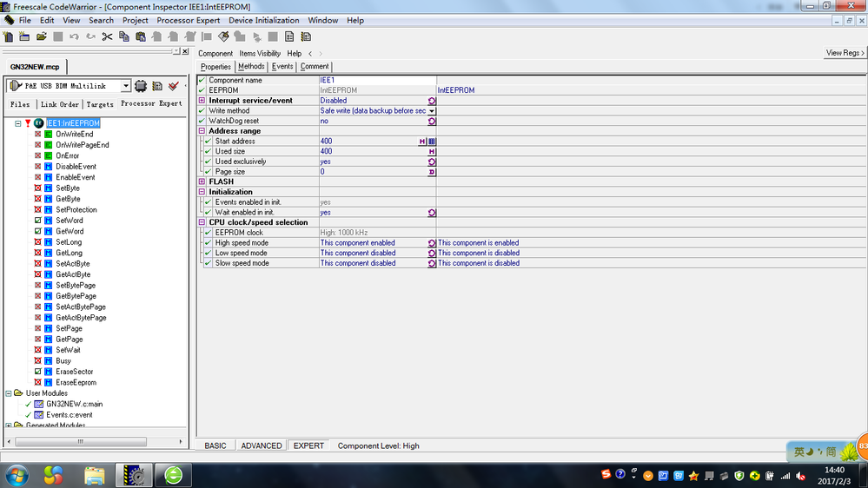Toggle Low speed mode circular arrow icon
This screenshot has width=868, height=488.
(x=432, y=254)
